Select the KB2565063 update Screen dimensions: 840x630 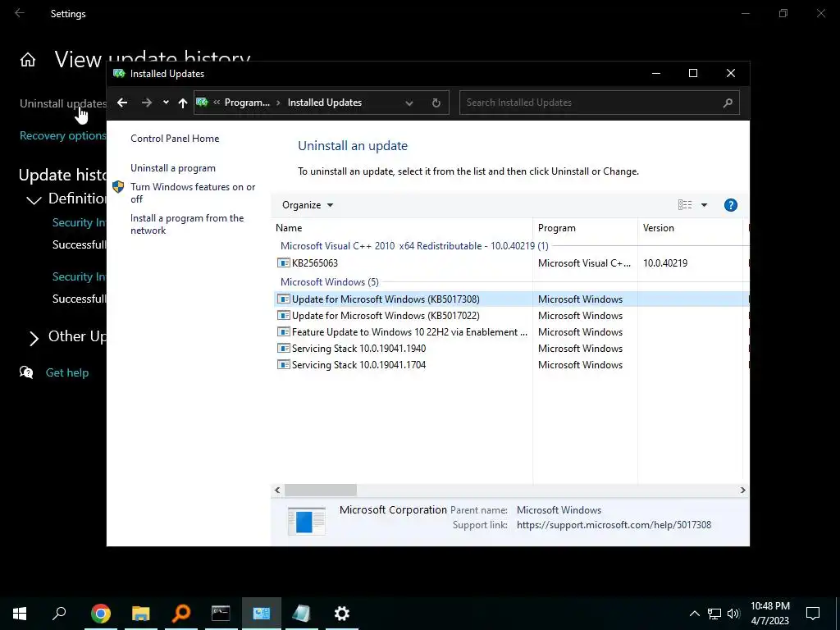[x=315, y=263]
